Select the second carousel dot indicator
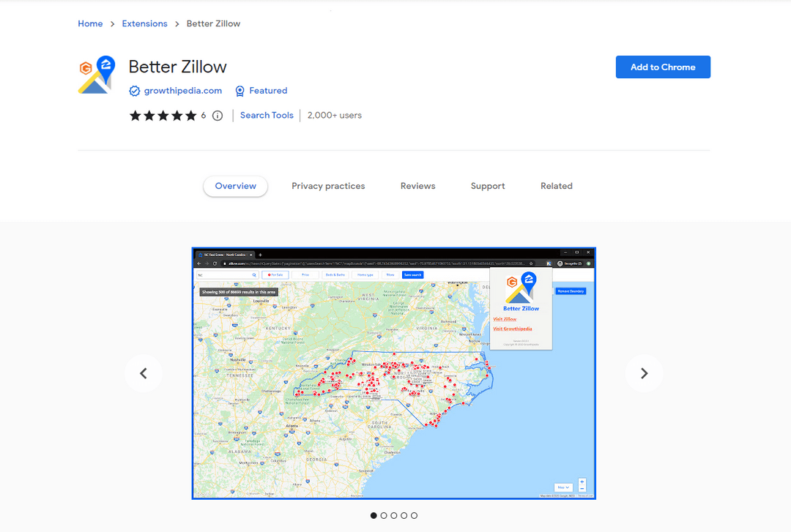 (384, 515)
